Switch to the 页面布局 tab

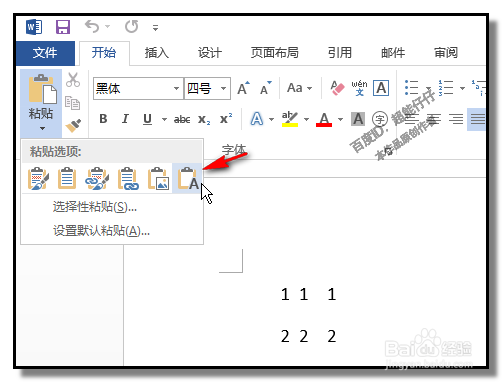click(275, 53)
